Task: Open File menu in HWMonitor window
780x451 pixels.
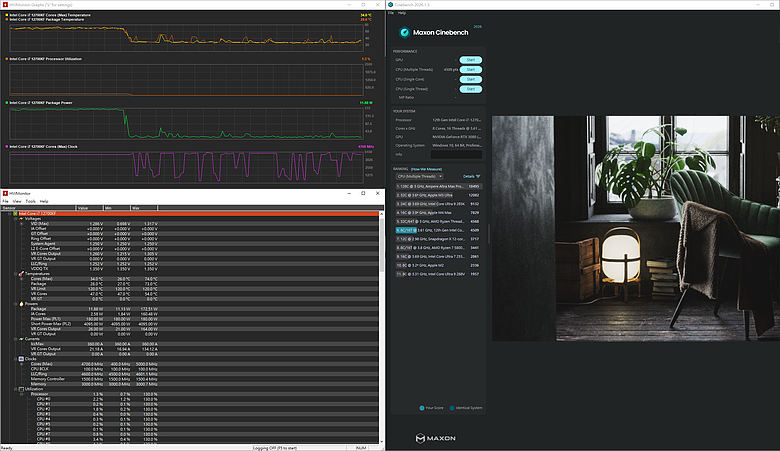Action: pyautogui.click(x=5, y=201)
